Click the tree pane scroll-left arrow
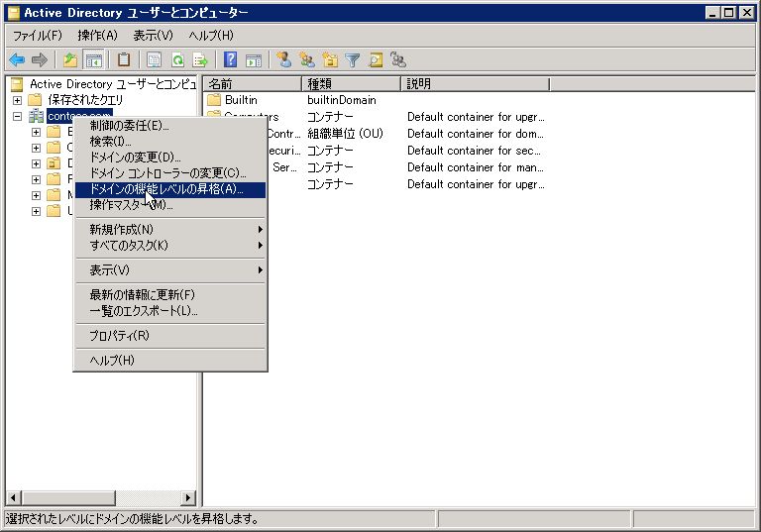The image size is (761, 532). pos(13,497)
